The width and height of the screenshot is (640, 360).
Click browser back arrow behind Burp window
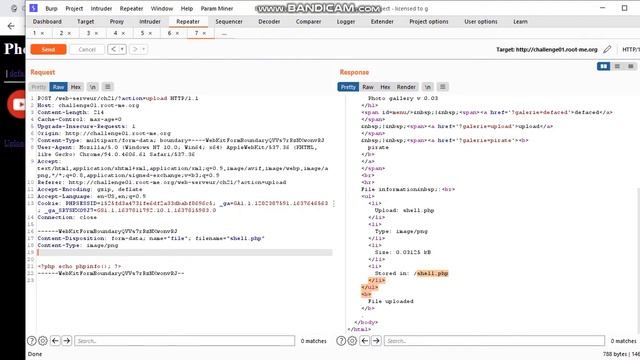pyautogui.click(x=11, y=26)
